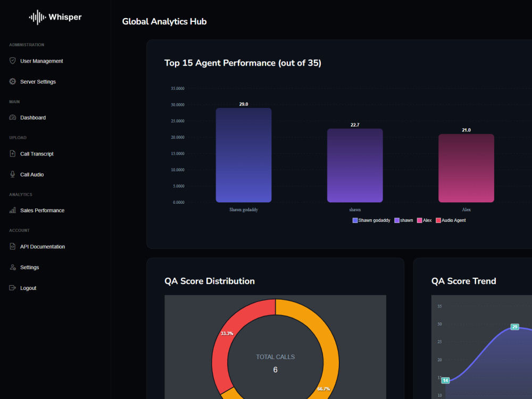Click the Call Transcript upload file icon
This screenshot has height=399, width=532.
13,154
